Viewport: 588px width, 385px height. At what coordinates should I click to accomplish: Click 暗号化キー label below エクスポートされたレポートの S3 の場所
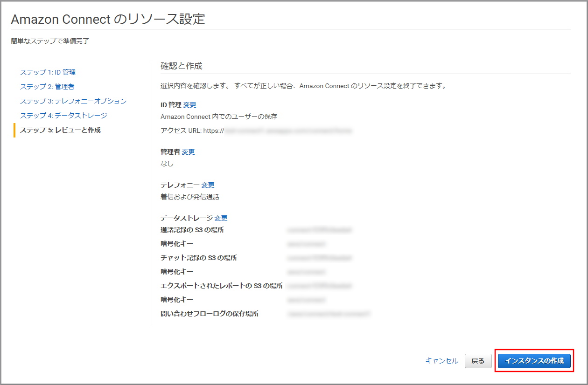coord(177,300)
